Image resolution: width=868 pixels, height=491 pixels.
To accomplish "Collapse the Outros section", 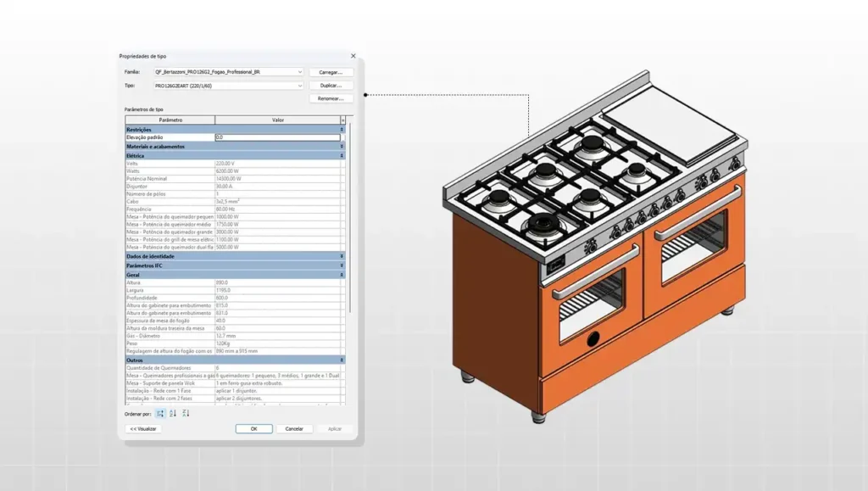I will (x=342, y=359).
